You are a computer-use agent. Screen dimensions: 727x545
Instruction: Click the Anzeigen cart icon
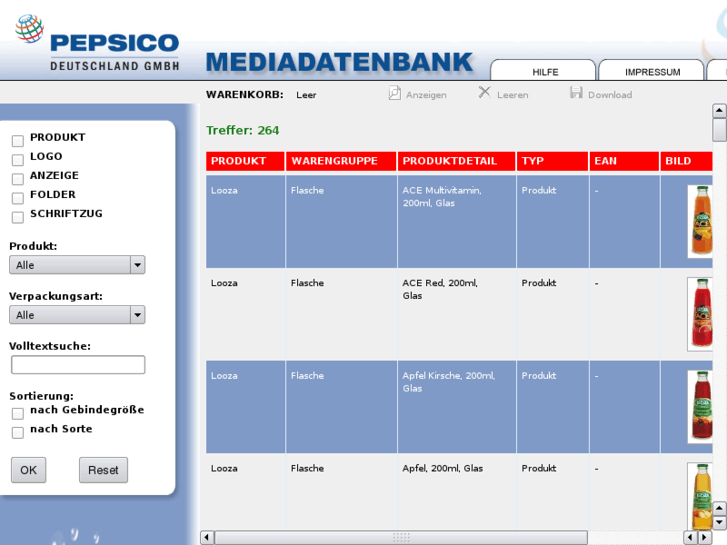[395, 93]
